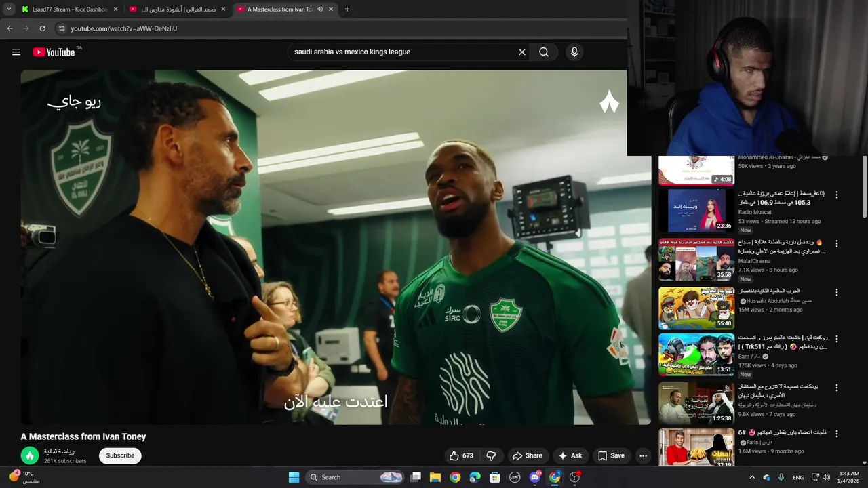Click the channel watermark in the player
Viewport: 868px width, 488px height.
(609, 102)
